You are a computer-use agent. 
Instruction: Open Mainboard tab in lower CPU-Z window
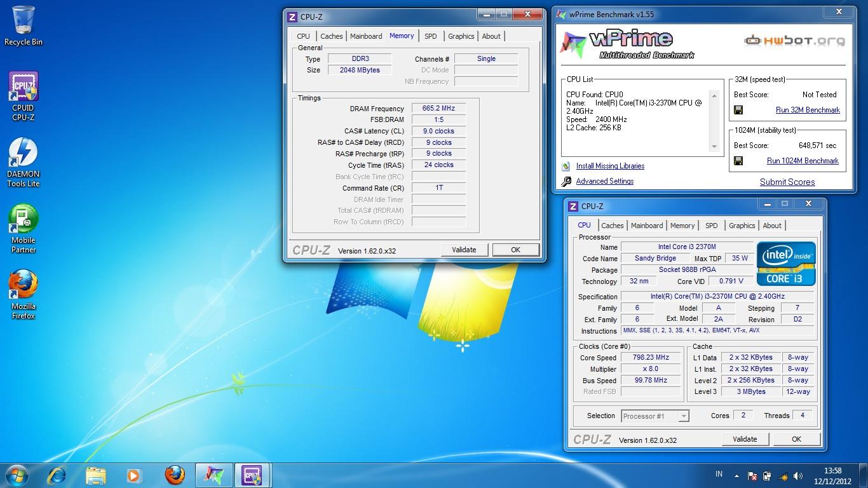click(x=647, y=226)
